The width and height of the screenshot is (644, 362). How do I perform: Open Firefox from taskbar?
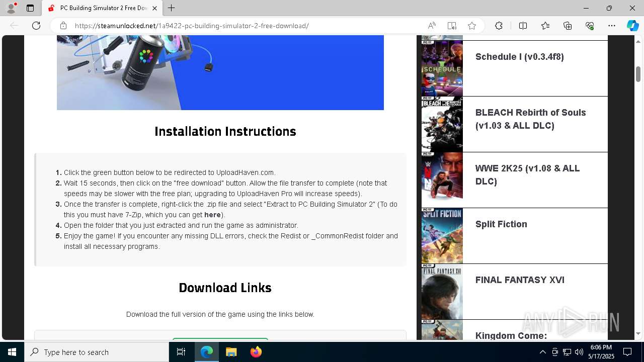pyautogui.click(x=256, y=352)
